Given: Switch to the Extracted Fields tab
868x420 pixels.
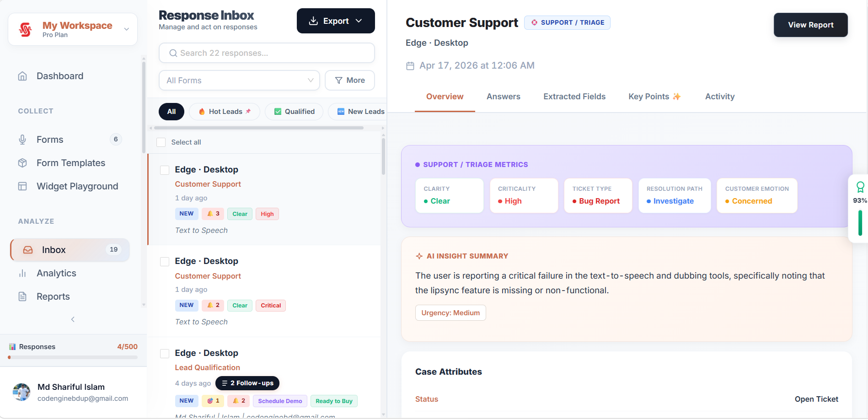Looking at the screenshot, I should coord(574,97).
